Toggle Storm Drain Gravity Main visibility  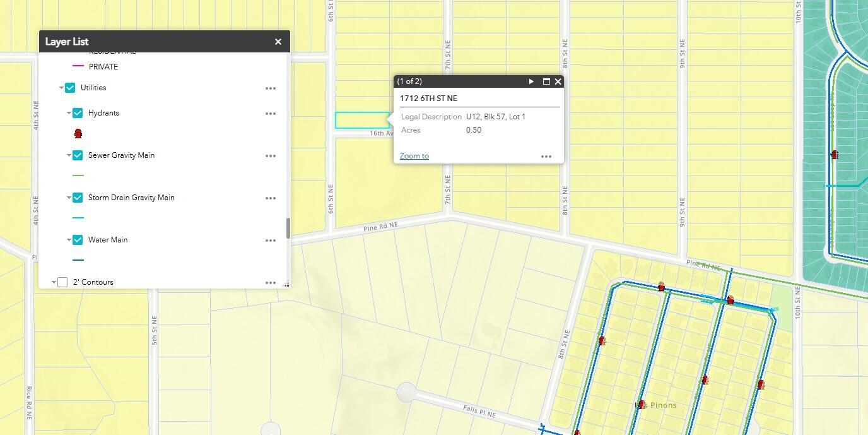(x=78, y=198)
